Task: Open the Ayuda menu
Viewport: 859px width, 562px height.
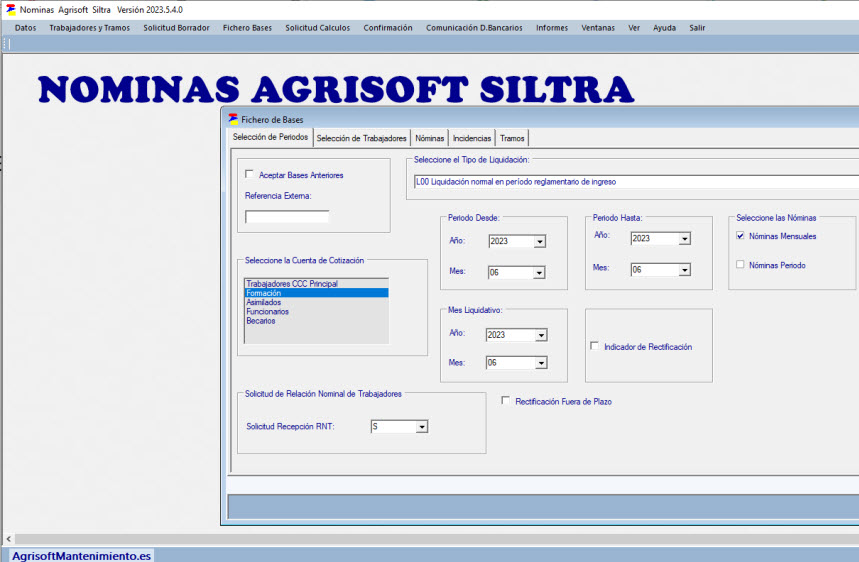Action: (x=665, y=28)
